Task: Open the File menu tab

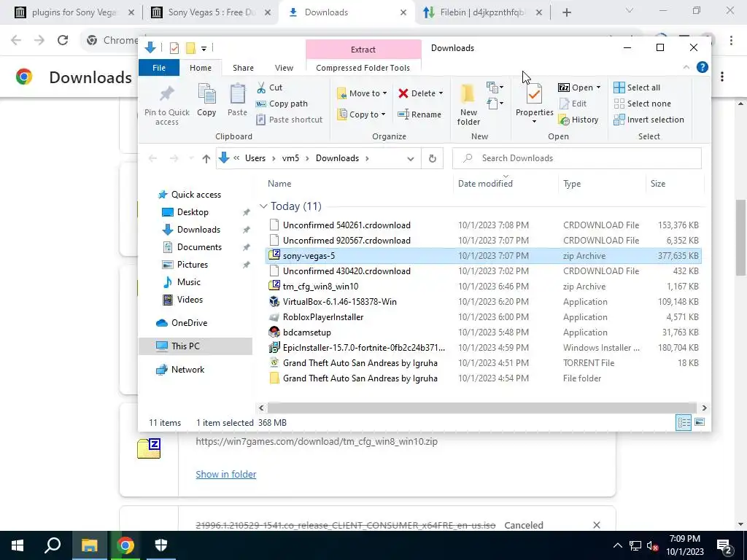Action: tap(159, 68)
